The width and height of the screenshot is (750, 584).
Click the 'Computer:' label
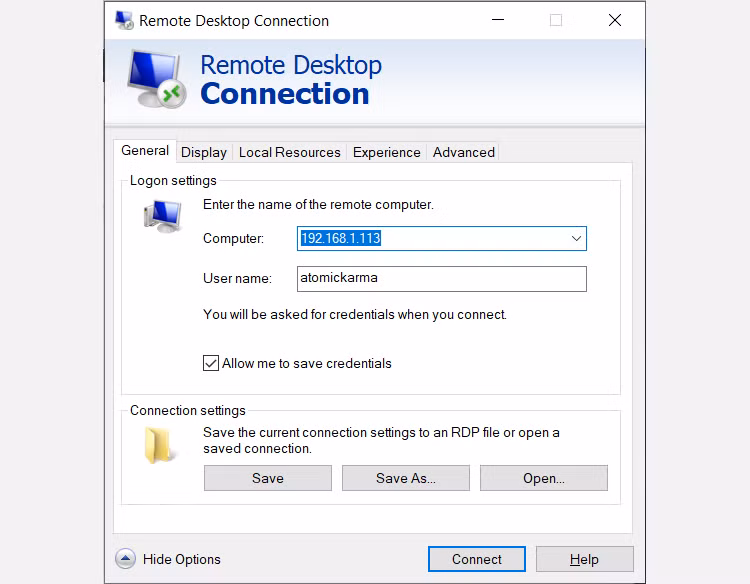(x=233, y=238)
